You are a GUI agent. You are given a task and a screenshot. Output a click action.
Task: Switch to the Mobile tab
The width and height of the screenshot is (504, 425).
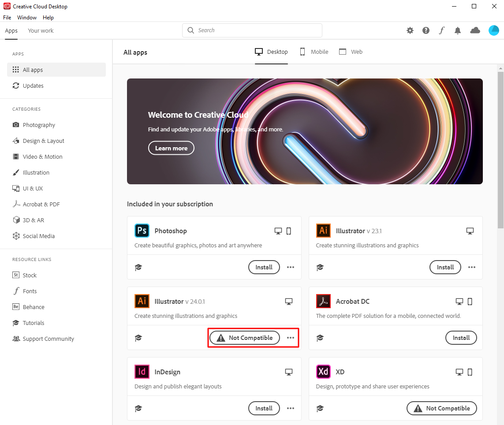coord(314,52)
